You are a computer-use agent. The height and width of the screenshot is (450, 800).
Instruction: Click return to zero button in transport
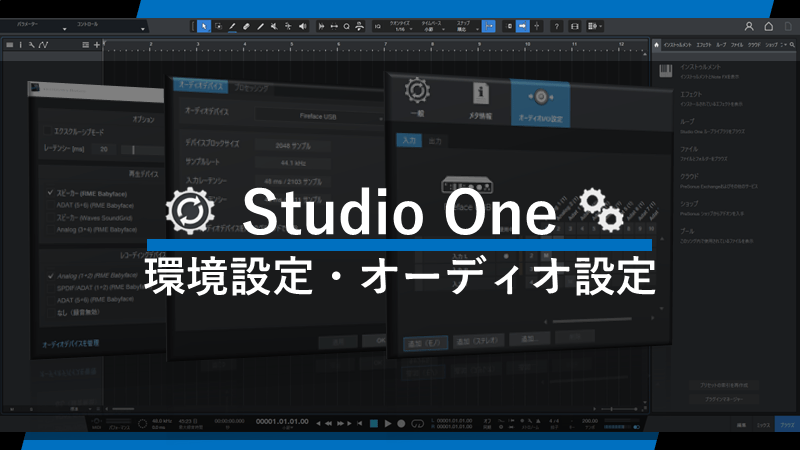coord(360,423)
